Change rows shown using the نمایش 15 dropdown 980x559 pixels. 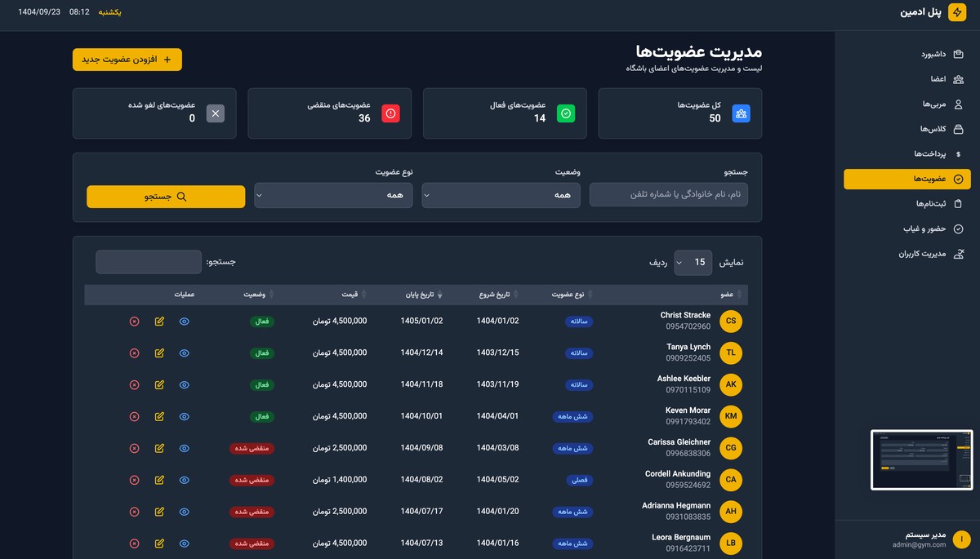pyautogui.click(x=693, y=262)
